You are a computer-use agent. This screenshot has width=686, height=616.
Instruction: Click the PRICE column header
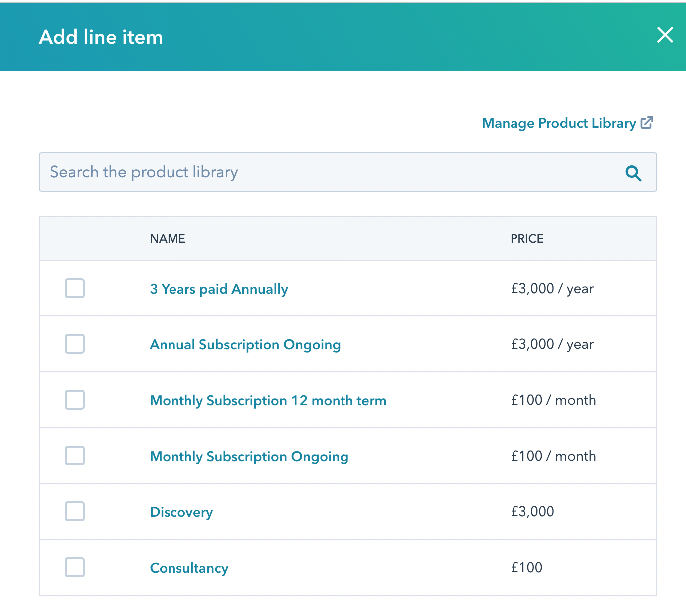(x=526, y=238)
